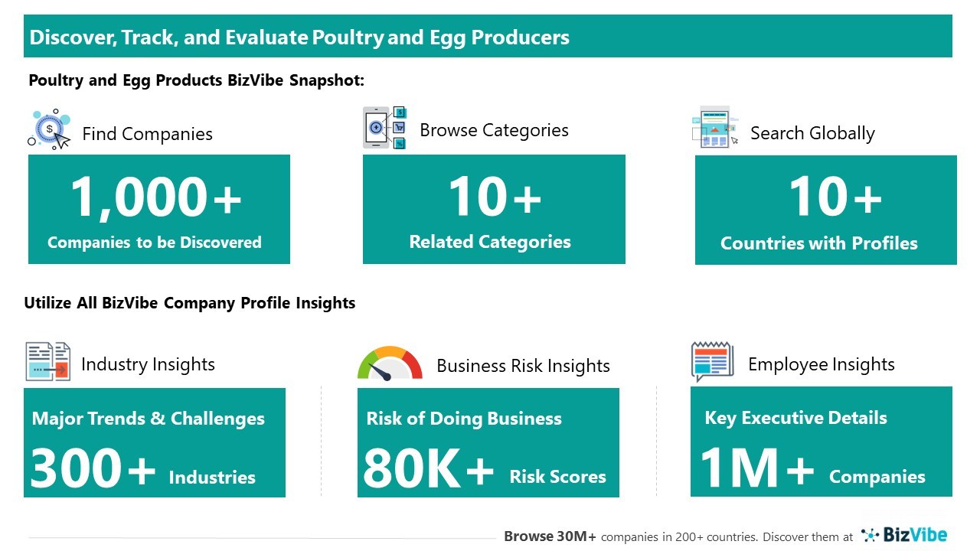Select the 10+ Countries with Profiles tile
The image size is (980, 551).
[x=825, y=210]
